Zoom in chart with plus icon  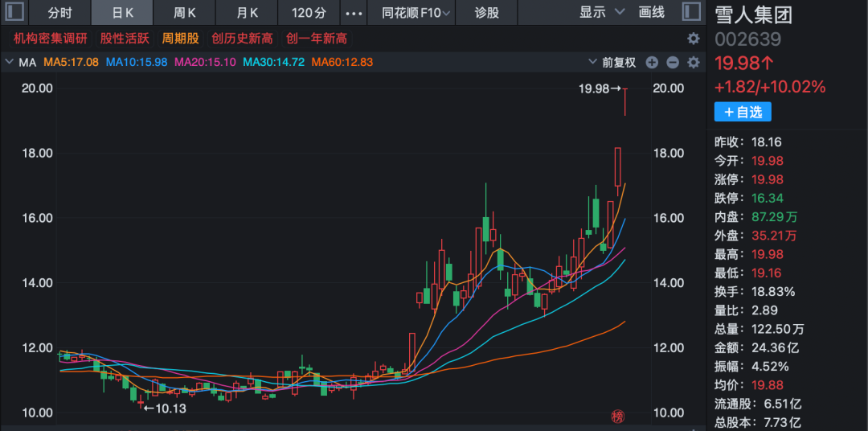coord(652,63)
